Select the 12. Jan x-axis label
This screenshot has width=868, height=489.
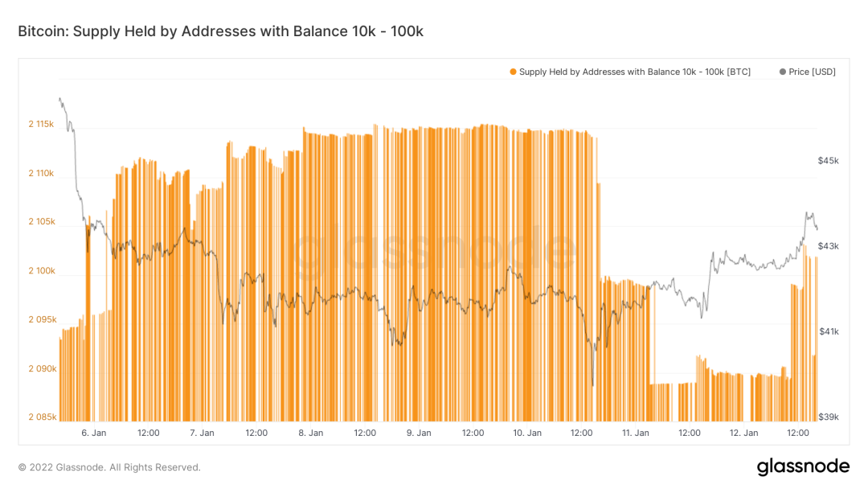[x=743, y=433]
